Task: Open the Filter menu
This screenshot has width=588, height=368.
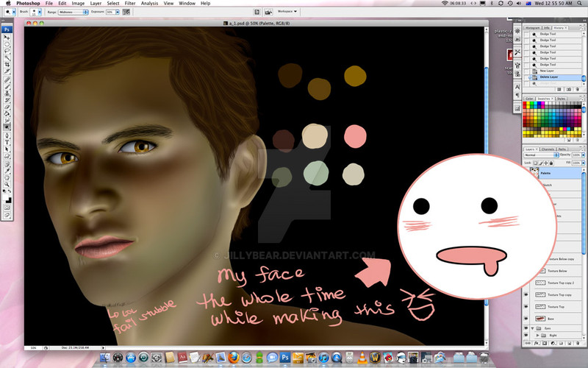Action: (x=130, y=3)
